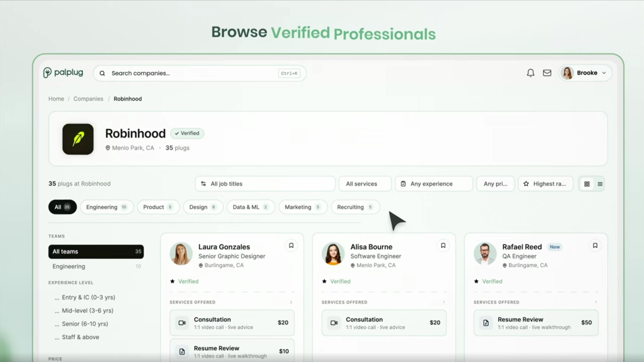644x362 pixels.
Task: Select the Engineering filter tab
Action: tap(107, 207)
